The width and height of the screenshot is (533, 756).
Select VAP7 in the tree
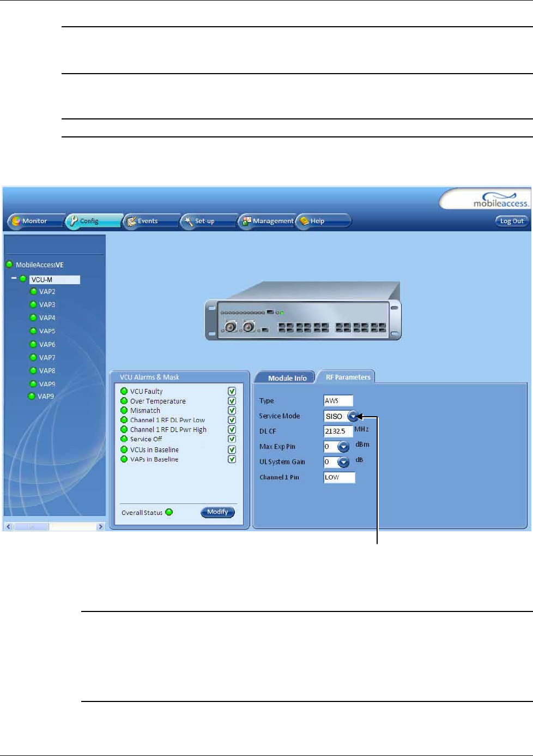click(47, 357)
